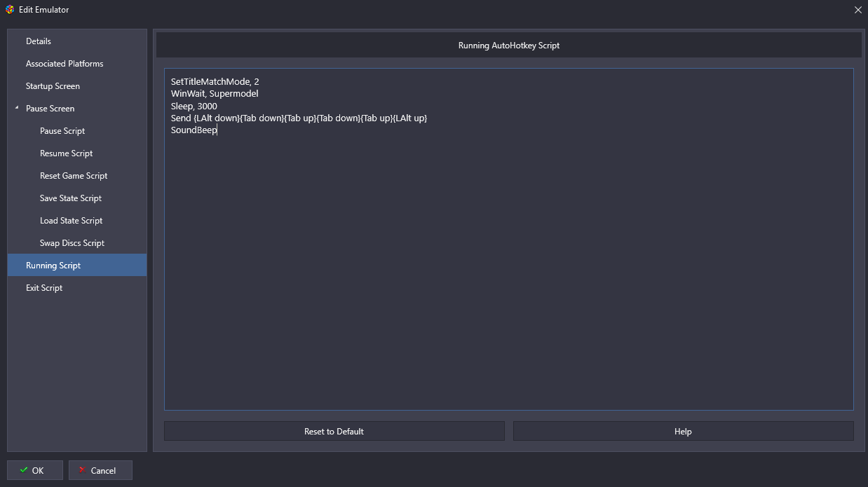Click the 'WinWait, Supermodel' line
868x487 pixels.
pyautogui.click(x=215, y=94)
